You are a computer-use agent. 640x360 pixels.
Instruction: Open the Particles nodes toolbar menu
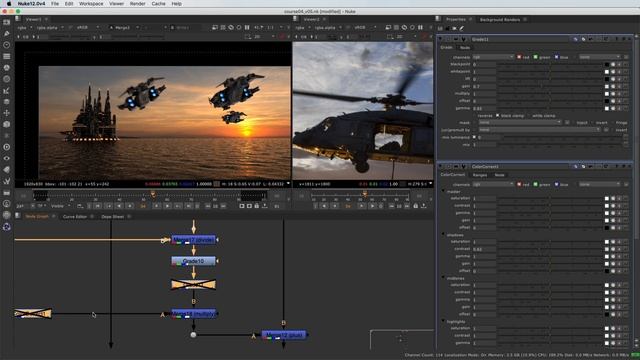[x=7, y=136]
